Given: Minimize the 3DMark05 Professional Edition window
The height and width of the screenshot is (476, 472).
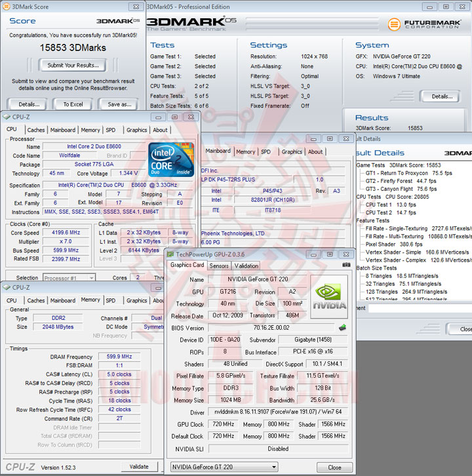Looking at the screenshot, I should coord(429,7).
